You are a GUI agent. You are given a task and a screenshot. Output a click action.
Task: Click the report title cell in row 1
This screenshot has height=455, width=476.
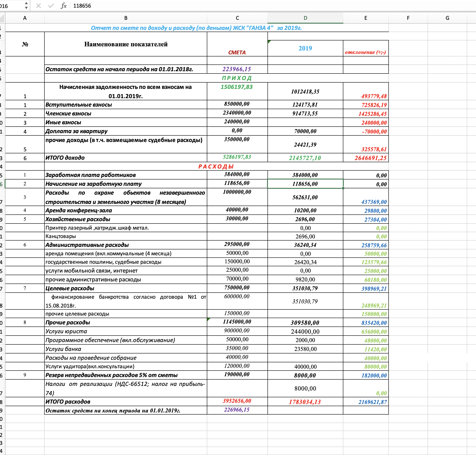pyautogui.click(x=197, y=28)
